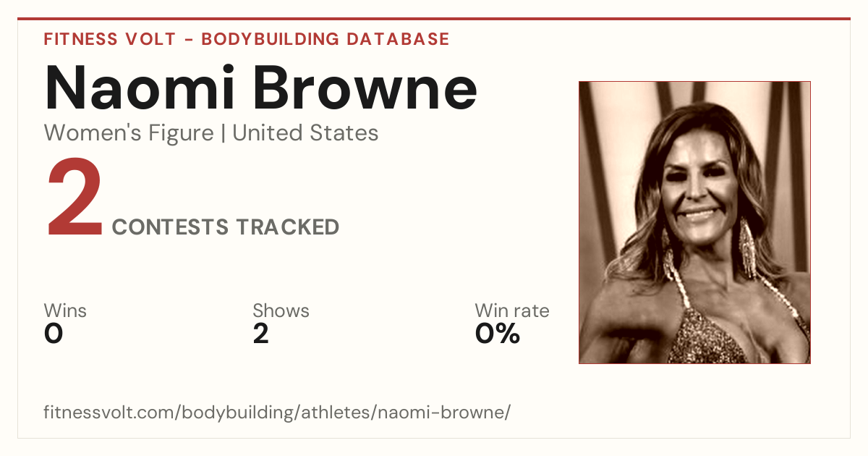Click the United States country label
Viewport: 868px width, 456px height.
tap(305, 133)
